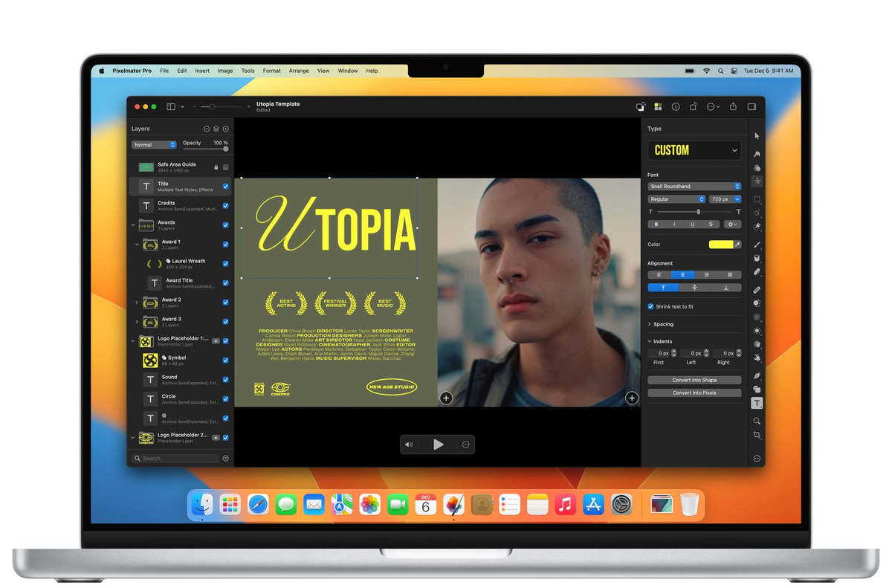Select the Crop tool
This screenshot has height=588, width=892.
[x=757, y=435]
